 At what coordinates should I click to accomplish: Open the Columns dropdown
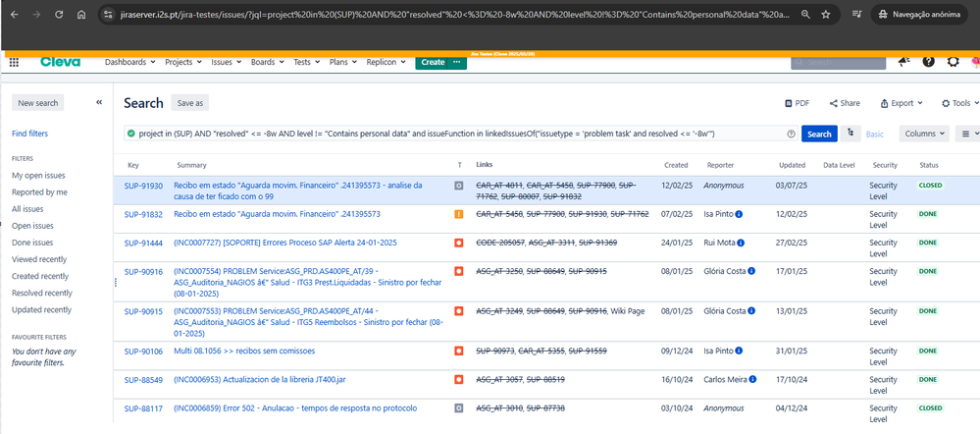pyautogui.click(x=924, y=134)
